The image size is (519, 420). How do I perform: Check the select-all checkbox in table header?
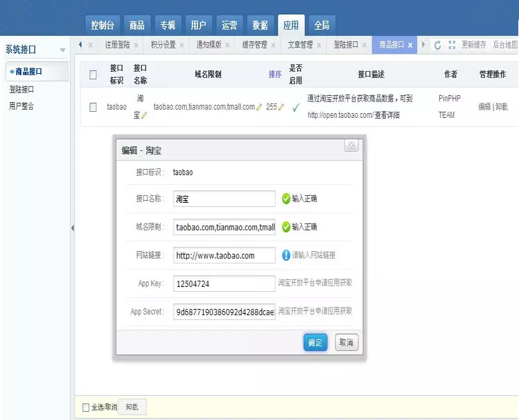coord(93,74)
